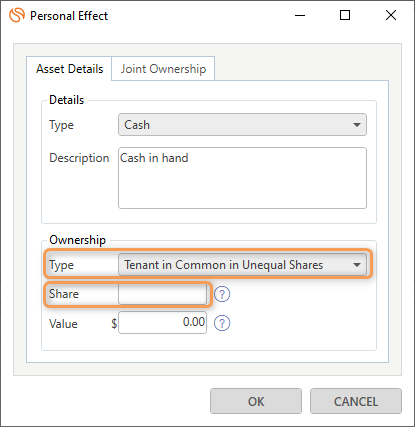415x427 pixels.
Task: Open the Joint Ownership tab
Action: 163,69
